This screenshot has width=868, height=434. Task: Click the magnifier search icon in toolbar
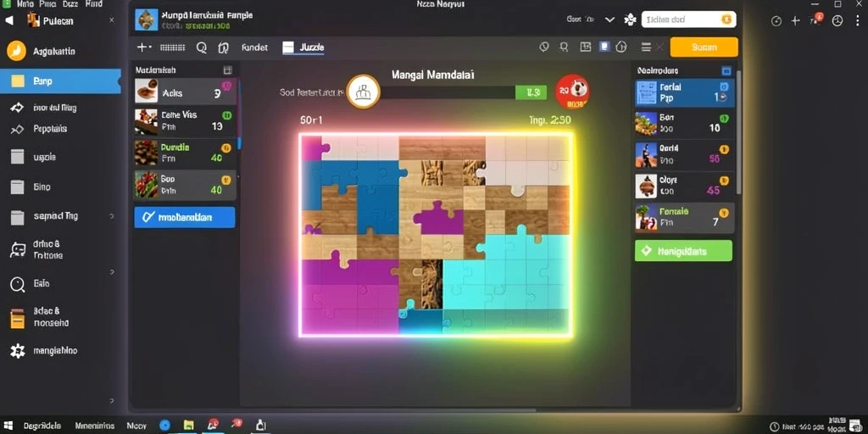coord(202,47)
